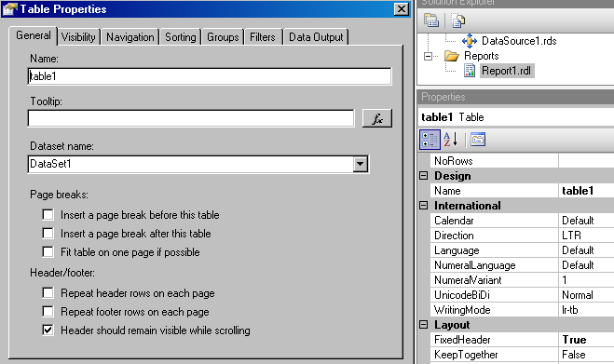614x364 pixels.
Task: Enable page break before this table
Action: click(x=48, y=215)
